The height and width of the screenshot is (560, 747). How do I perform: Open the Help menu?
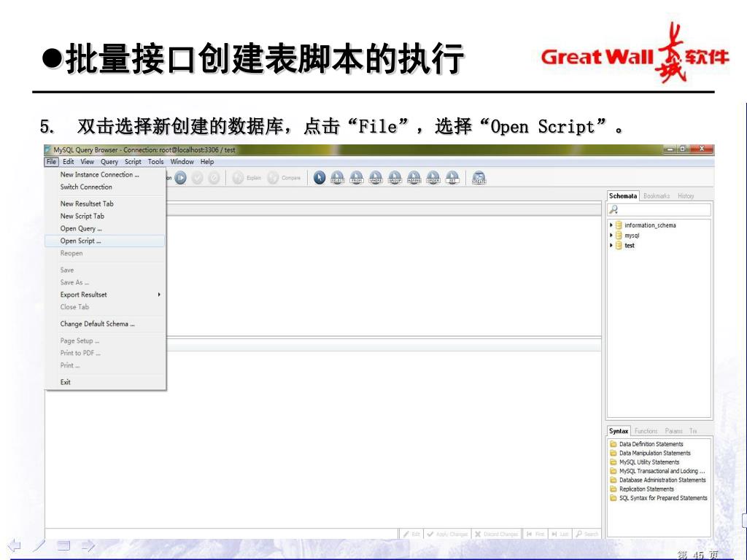(x=206, y=162)
